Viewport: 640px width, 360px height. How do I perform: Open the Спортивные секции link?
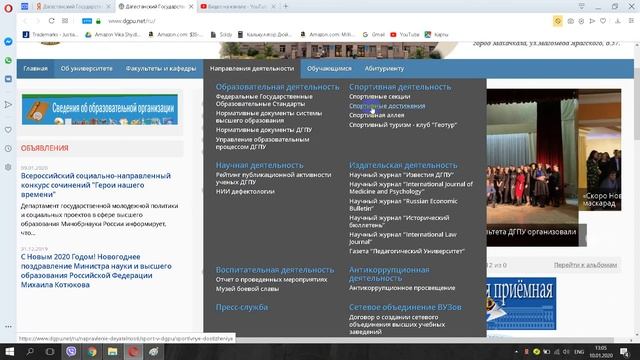click(x=380, y=97)
